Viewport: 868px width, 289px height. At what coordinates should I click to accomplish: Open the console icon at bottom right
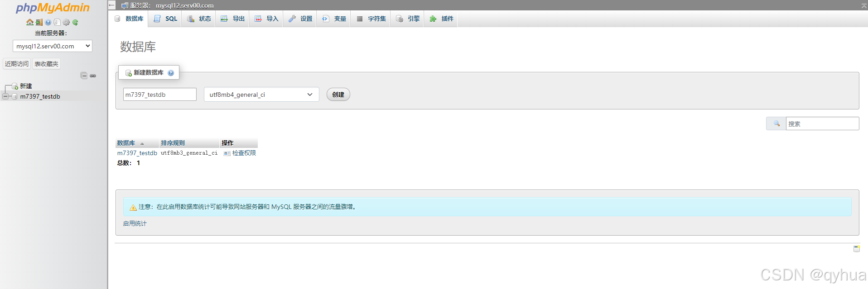coord(856,248)
